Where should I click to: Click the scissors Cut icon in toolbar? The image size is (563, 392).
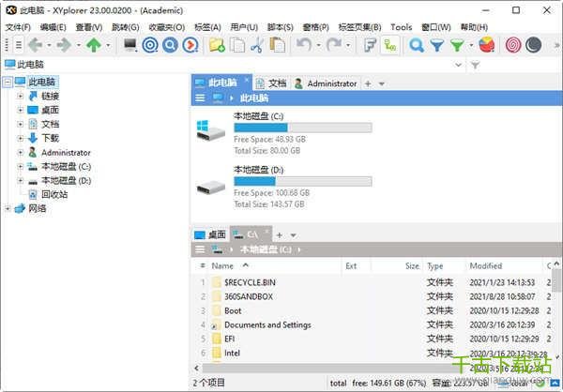(258, 45)
